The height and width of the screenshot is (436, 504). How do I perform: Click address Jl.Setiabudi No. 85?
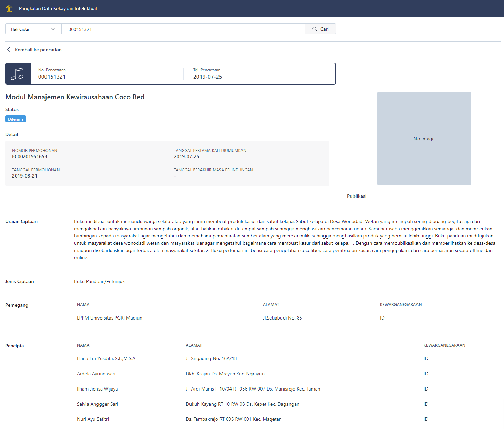tap(282, 318)
